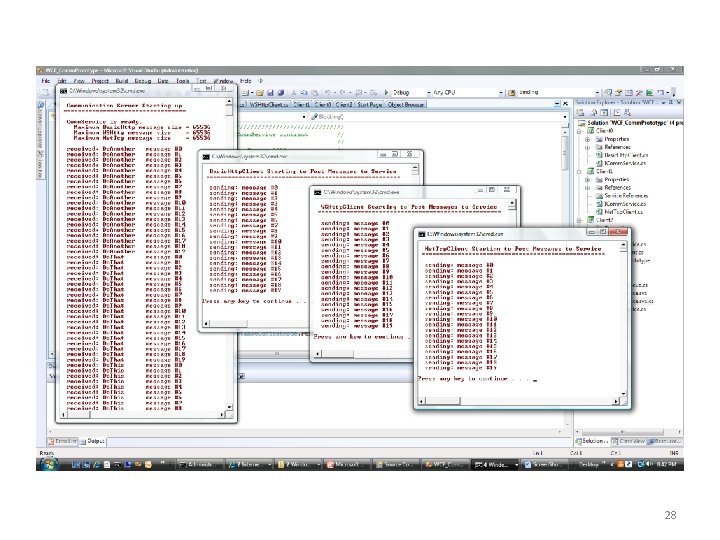Collapse the Client0 project node

(x=579, y=131)
